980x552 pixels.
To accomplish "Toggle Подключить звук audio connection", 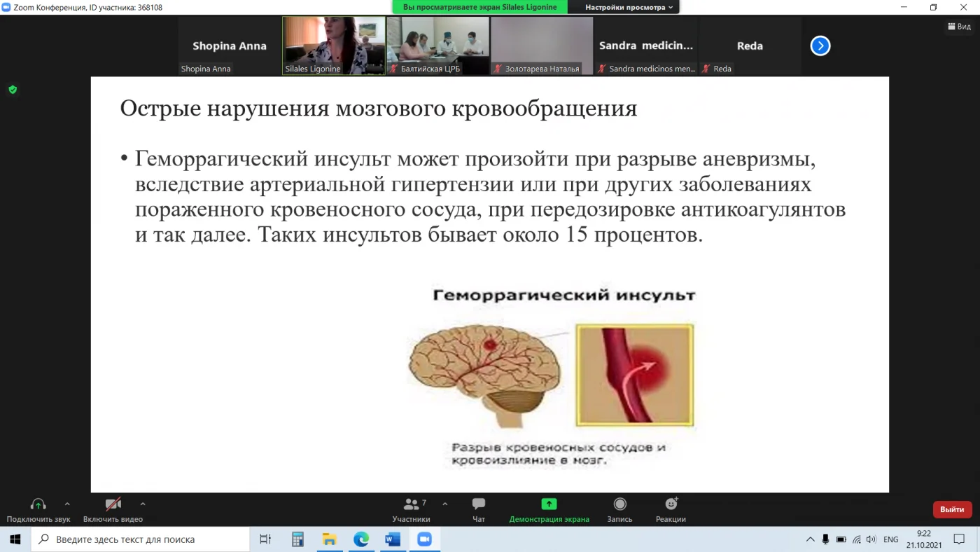I will [38, 509].
